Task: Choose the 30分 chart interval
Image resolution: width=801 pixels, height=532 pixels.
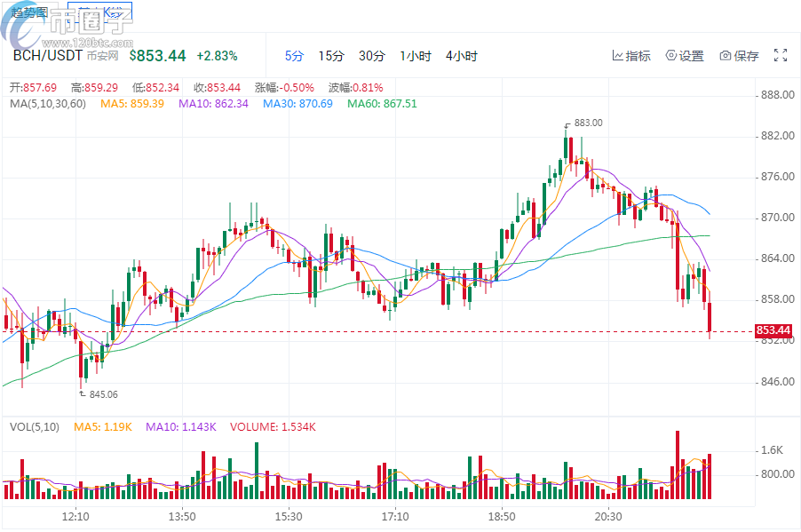Action: pos(372,56)
